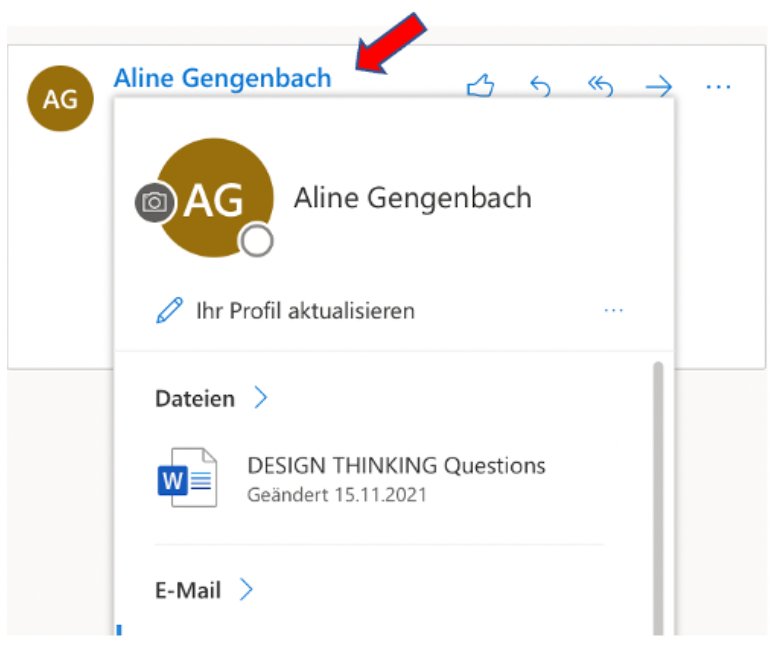The height and width of the screenshot is (661, 777).
Task: Click the thumbs-up like icon
Action: coord(481,88)
